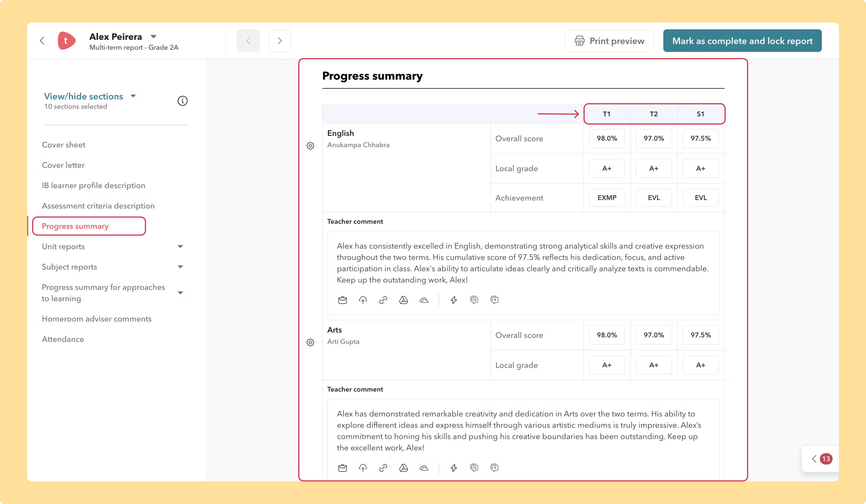Click comment bank icon in English comment toolbar
Viewport: 866px width, 504px height.
[474, 300]
